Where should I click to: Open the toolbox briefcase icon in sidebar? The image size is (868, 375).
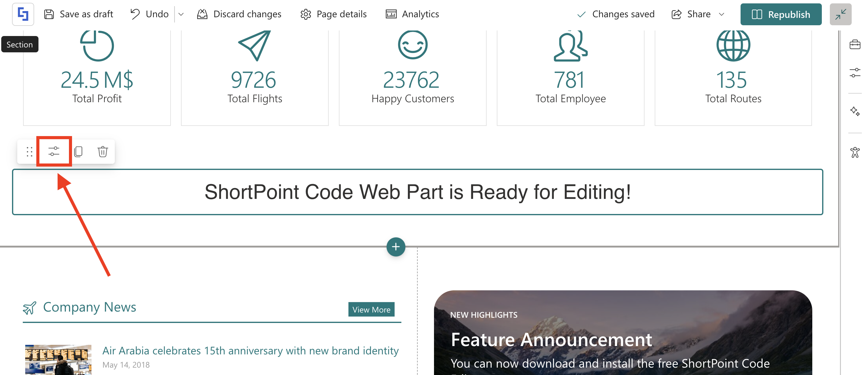click(854, 44)
